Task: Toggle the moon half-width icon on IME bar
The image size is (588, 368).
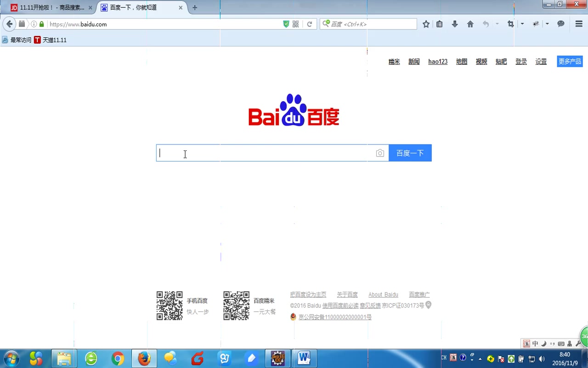Action: (x=544, y=344)
